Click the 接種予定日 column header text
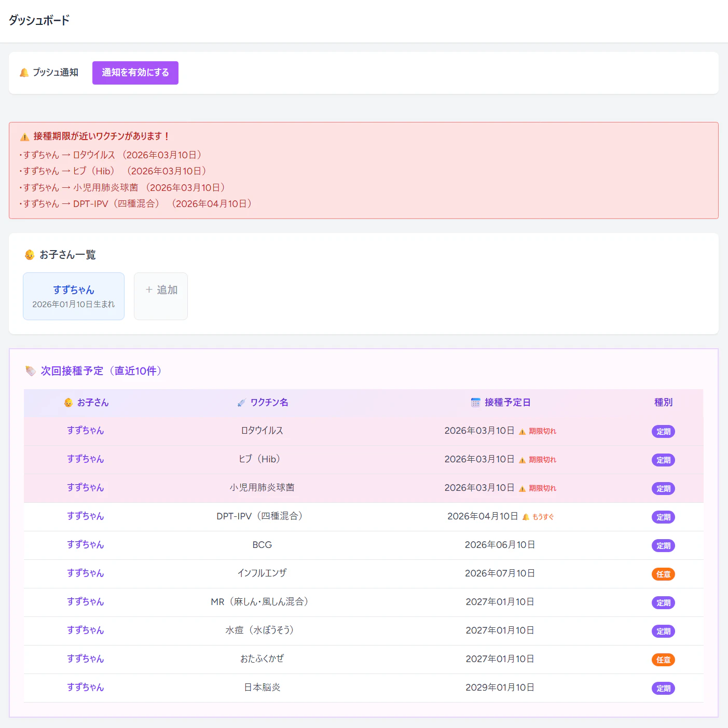This screenshot has width=728, height=728. (507, 403)
